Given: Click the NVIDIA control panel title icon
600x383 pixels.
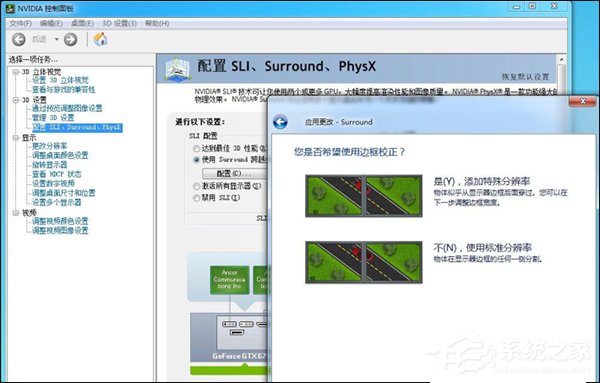Looking at the screenshot, I should pos(10,8).
